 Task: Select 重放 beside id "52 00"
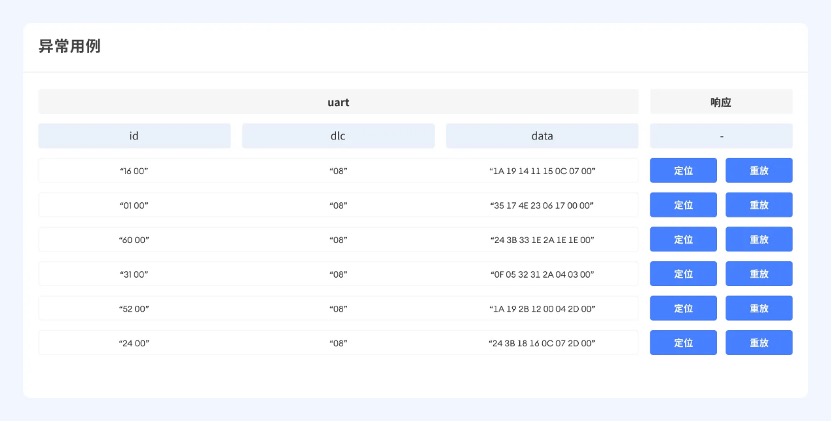tap(759, 309)
